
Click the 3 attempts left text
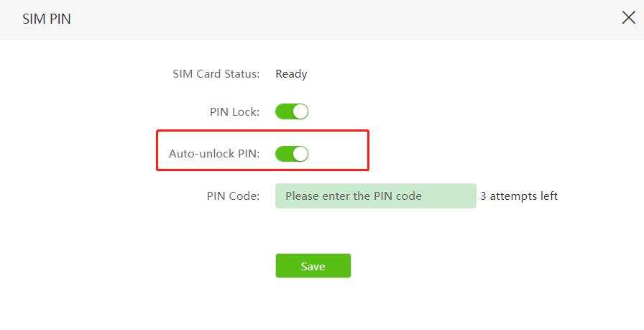coord(519,196)
